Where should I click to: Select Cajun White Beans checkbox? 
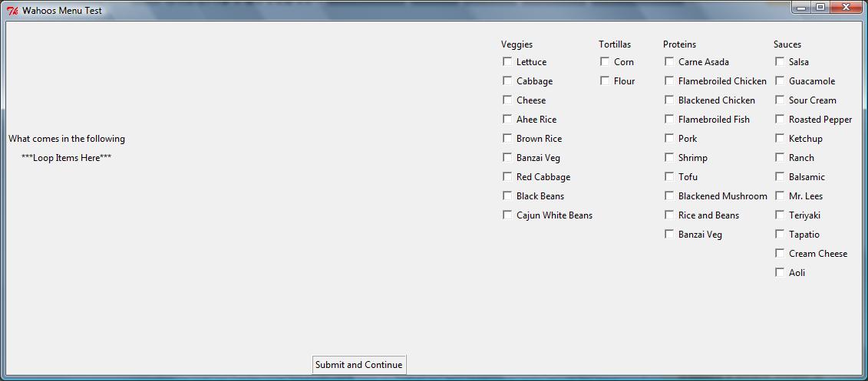click(x=507, y=215)
